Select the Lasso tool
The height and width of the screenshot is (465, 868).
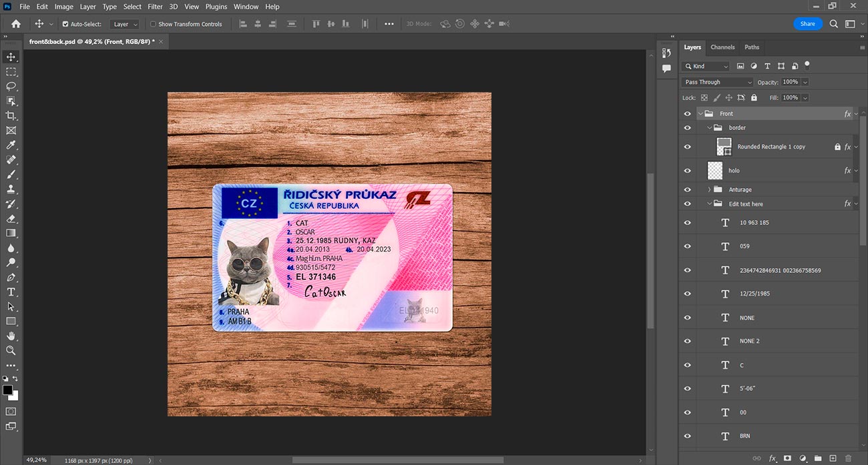(11, 86)
